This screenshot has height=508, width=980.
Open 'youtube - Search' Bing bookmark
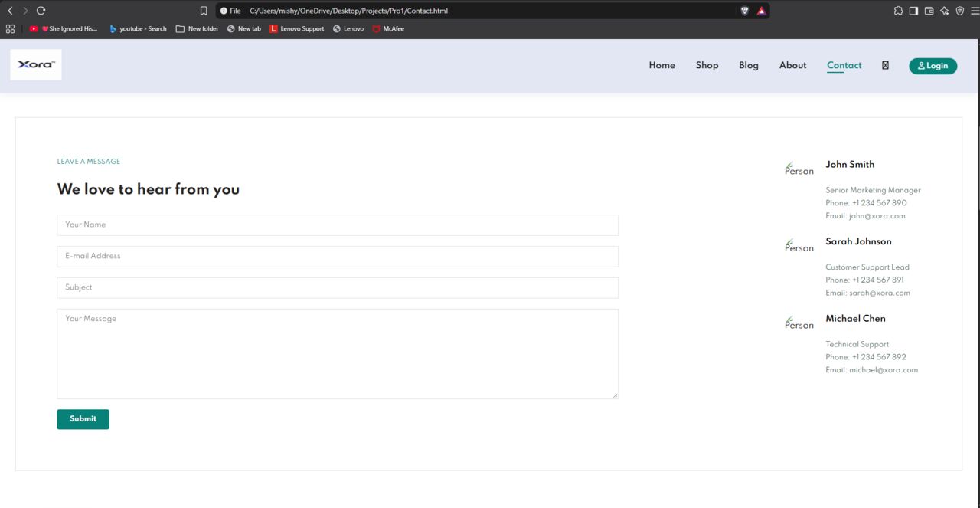pyautogui.click(x=138, y=28)
